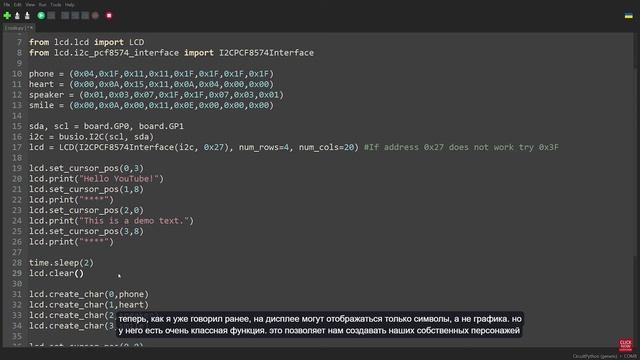
Task: Save the script using the Save toolbar icon
Action: click(27, 16)
